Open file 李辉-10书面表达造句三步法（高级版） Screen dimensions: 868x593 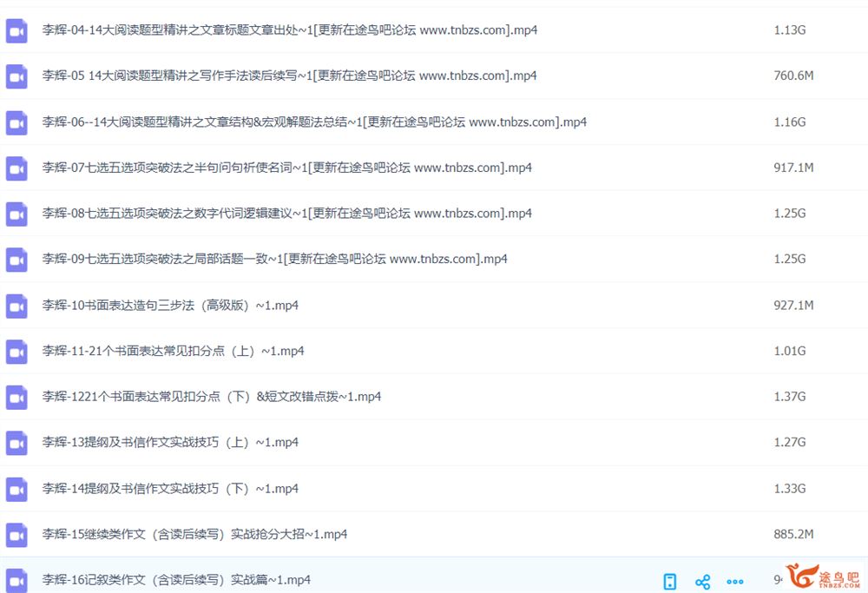pyautogui.click(x=170, y=305)
